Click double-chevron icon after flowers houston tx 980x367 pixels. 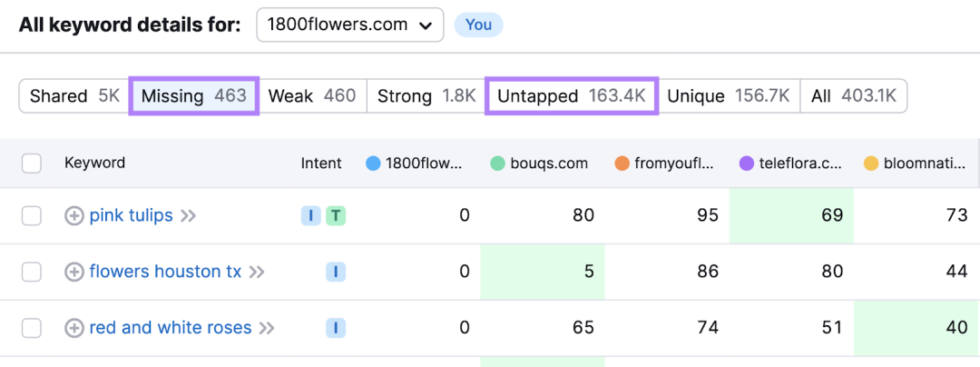point(257,272)
